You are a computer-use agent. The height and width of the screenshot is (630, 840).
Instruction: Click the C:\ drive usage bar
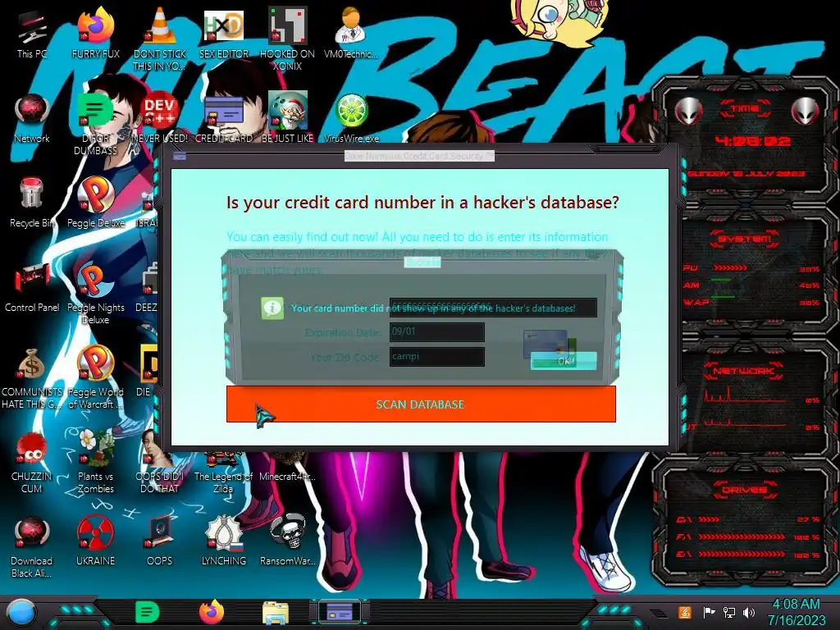click(709, 519)
